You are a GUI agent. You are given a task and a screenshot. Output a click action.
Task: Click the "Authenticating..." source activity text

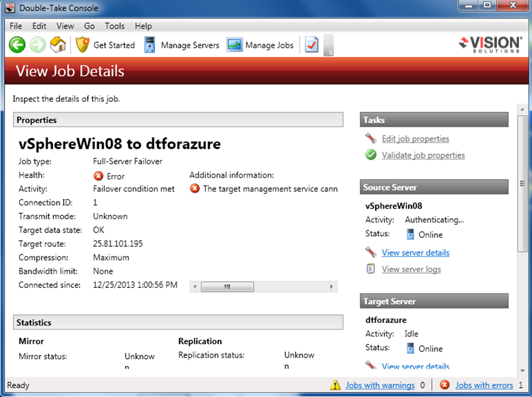(x=434, y=220)
